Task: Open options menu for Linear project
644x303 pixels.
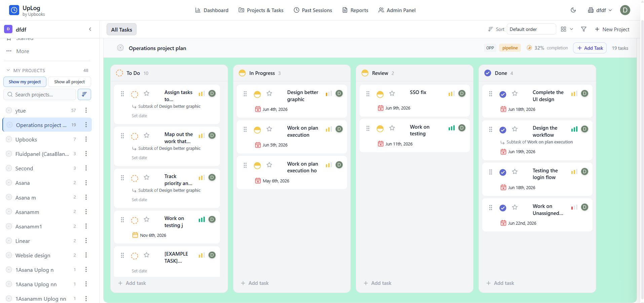Action: 86,241
